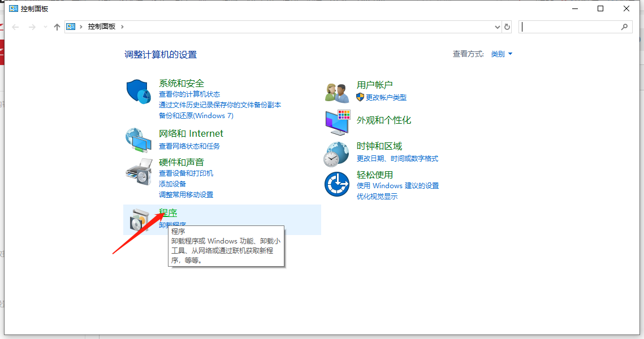Open 通过文件历史记录保存你的文件备份副本
Viewport: 644px width, 339px height.
click(x=220, y=105)
